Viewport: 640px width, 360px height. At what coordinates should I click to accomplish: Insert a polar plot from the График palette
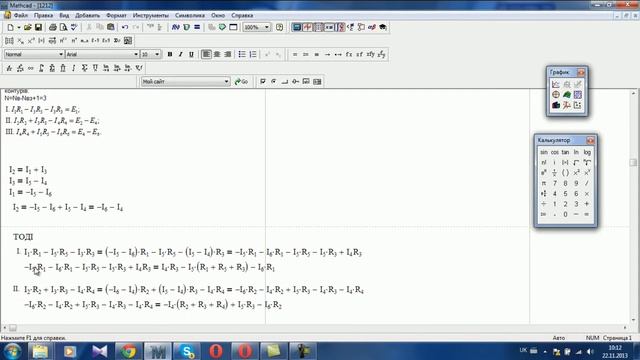point(556,95)
